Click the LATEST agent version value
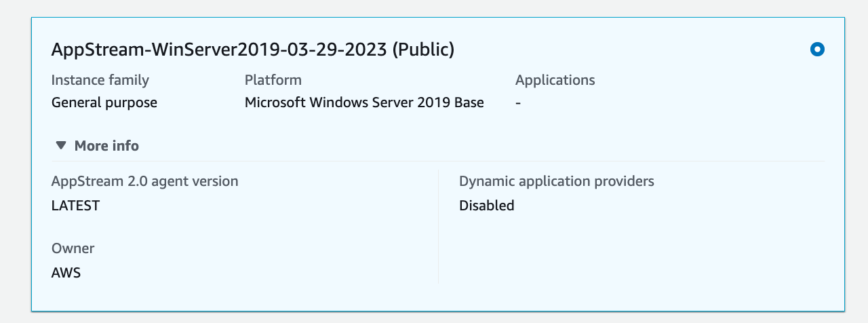Viewport: 868px width, 323px height. pos(75,206)
